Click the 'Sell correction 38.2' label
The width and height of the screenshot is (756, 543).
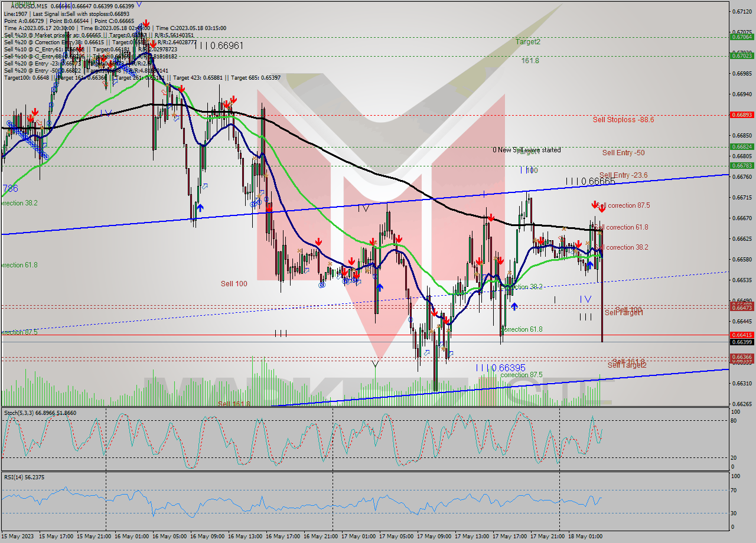(621, 247)
